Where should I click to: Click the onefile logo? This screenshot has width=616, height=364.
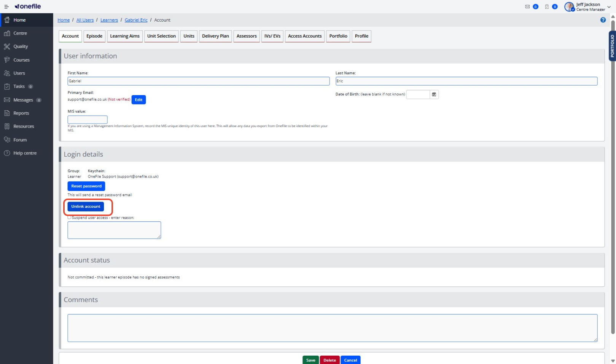[28, 6]
